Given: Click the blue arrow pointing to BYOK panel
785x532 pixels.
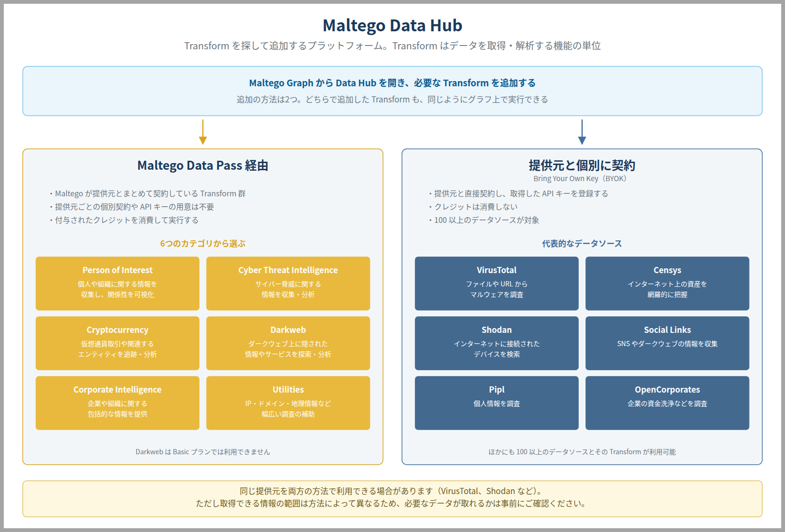Looking at the screenshot, I should pyautogui.click(x=582, y=132).
